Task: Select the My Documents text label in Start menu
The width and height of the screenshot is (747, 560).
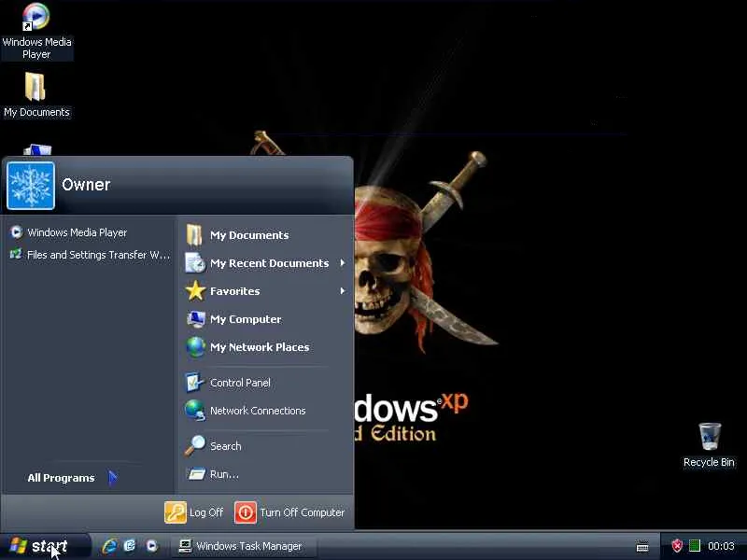Action: pyautogui.click(x=249, y=235)
